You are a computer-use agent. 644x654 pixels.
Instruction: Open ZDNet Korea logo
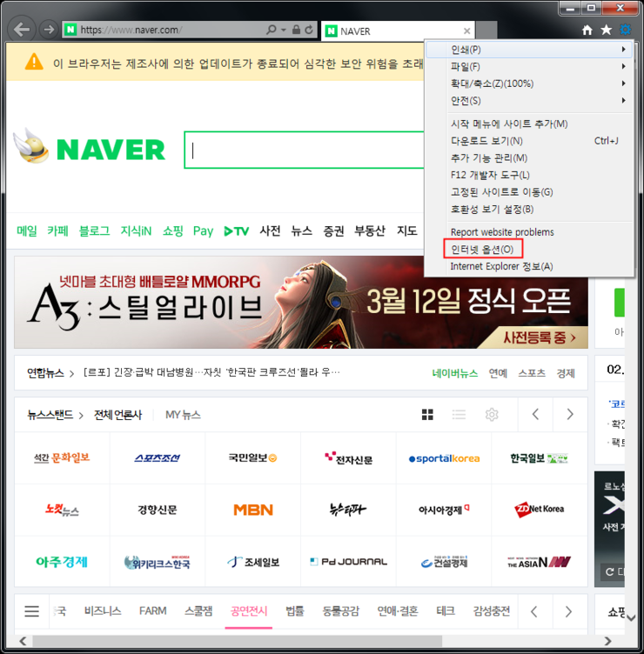coord(540,510)
